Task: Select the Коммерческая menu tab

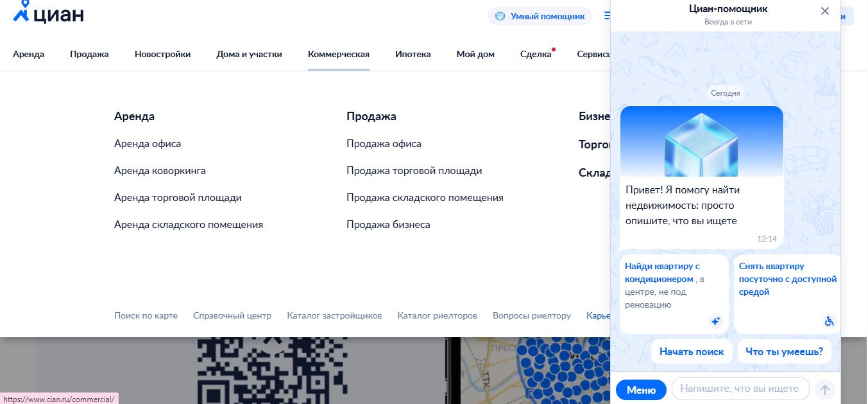Action: point(339,55)
